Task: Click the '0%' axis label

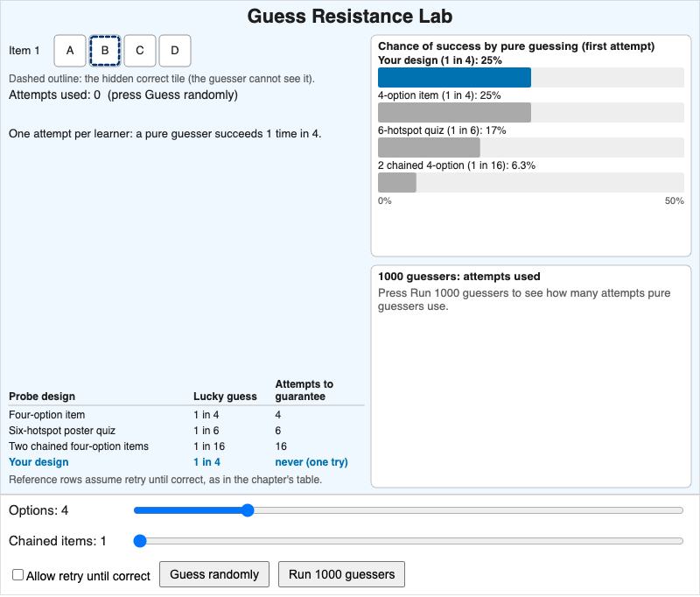Action: pos(385,201)
